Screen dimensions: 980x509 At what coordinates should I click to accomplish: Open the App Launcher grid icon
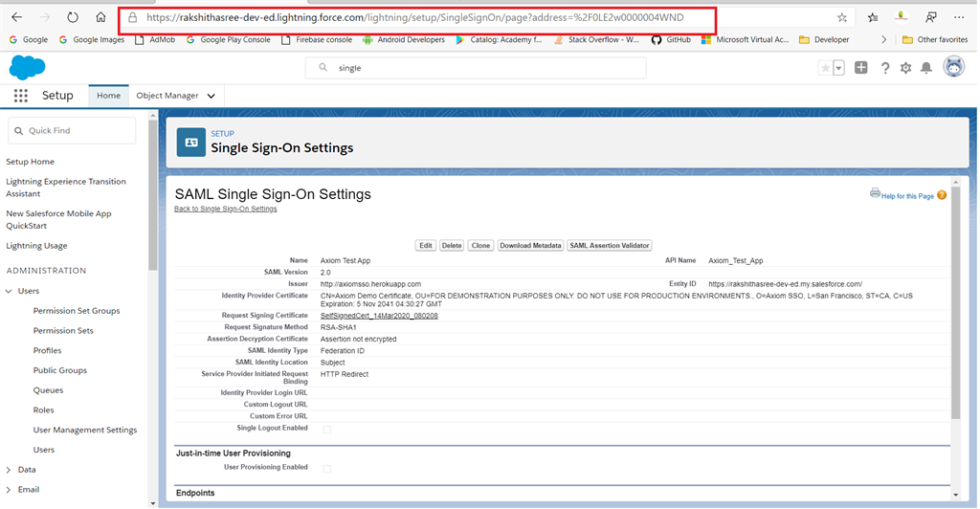(x=21, y=96)
